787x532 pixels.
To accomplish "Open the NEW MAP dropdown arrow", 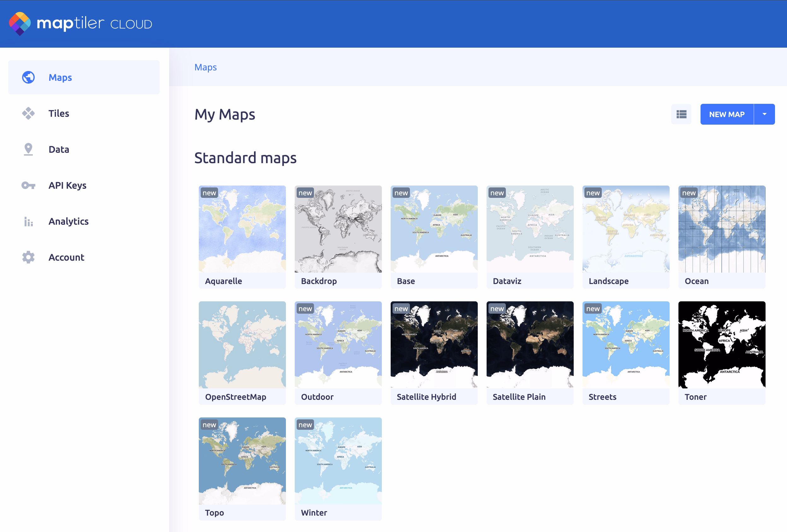I will pyautogui.click(x=764, y=114).
